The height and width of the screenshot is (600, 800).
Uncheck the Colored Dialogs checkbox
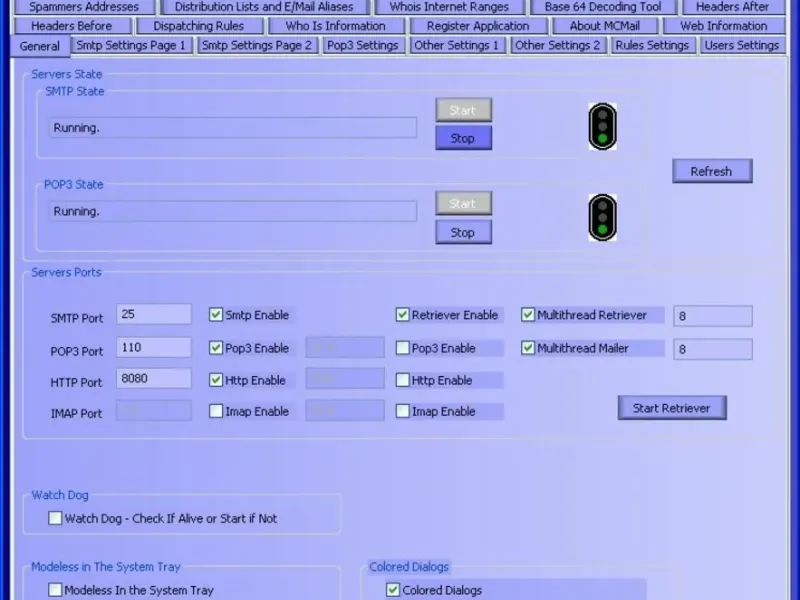click(392, 590)
